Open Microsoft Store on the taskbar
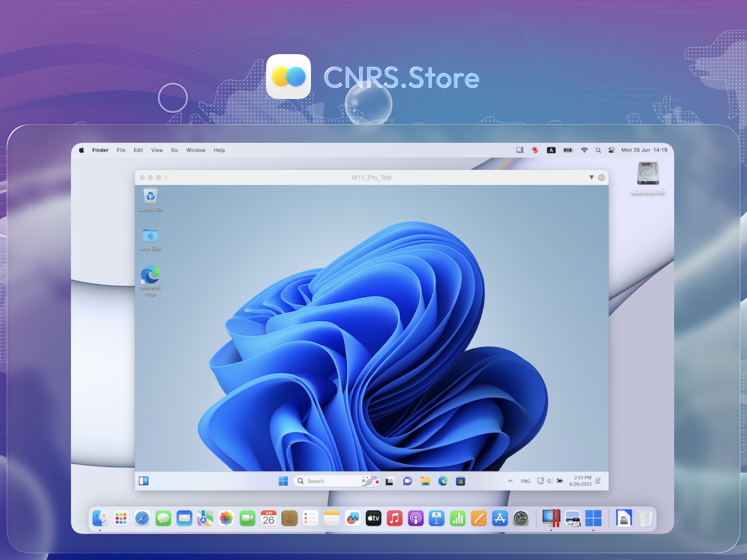The image size is (747, 560). click(460, 481)
